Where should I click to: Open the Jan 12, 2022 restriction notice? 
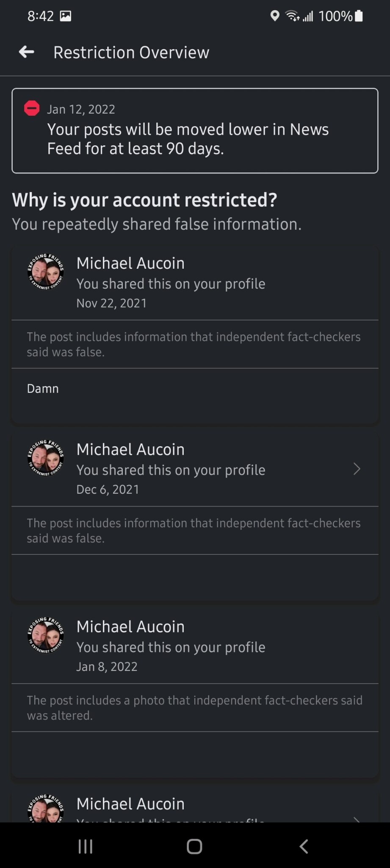(x=195, y=131)
